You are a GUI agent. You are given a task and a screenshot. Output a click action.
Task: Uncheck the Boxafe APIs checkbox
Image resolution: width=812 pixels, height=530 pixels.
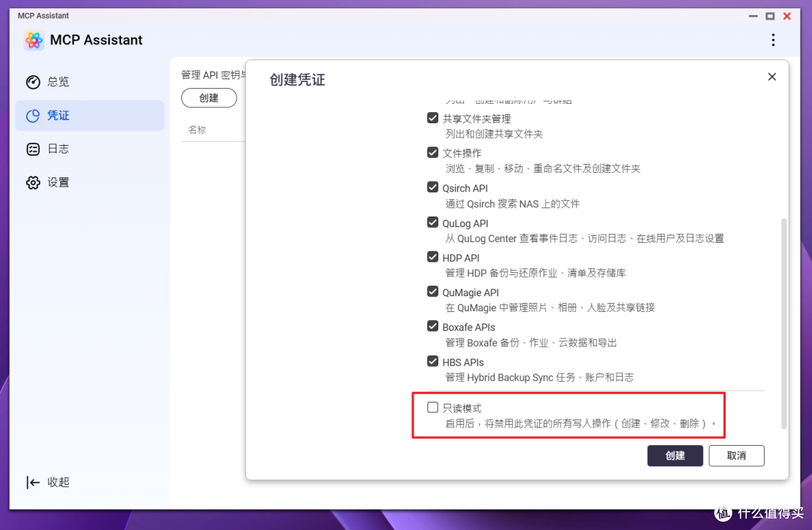click(x=433, y=326)
